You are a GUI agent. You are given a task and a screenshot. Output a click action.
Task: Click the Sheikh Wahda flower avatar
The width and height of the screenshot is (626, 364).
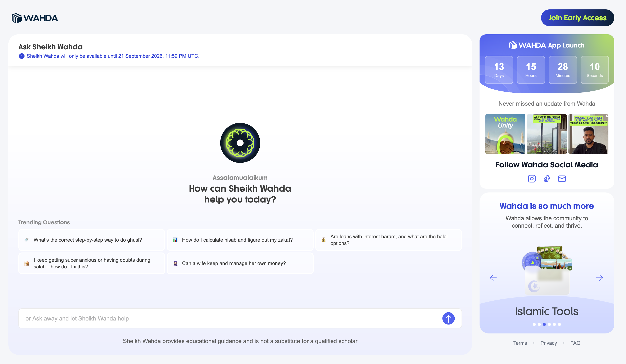240,143
